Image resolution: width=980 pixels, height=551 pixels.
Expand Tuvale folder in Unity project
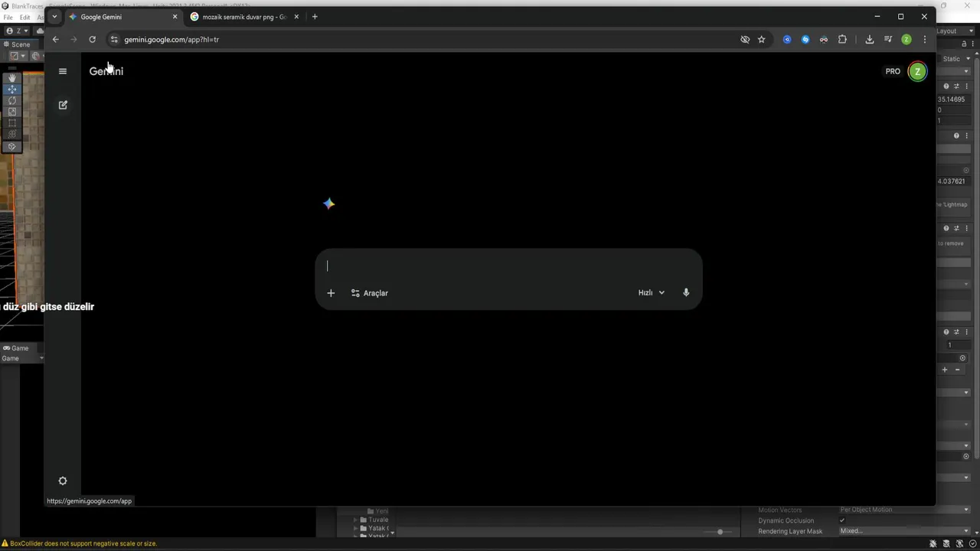(x=354, y=520)
